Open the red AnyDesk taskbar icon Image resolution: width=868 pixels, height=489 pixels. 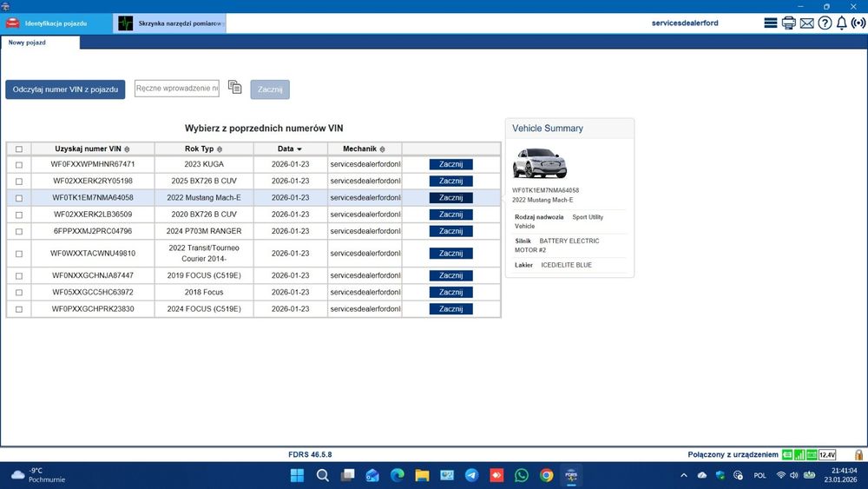(x=496, y=475)
